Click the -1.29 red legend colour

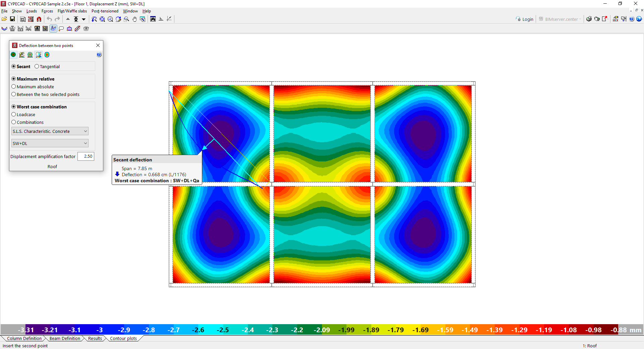coord(519,330)
